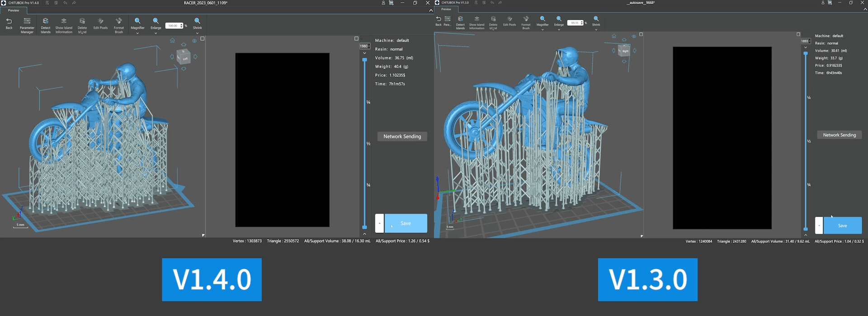Image resolution: width=868 pixels, height=316 pixels.
Task: Expand the Magnifier dropdown arrow in V1.3.0
Action: pos(542,30)
